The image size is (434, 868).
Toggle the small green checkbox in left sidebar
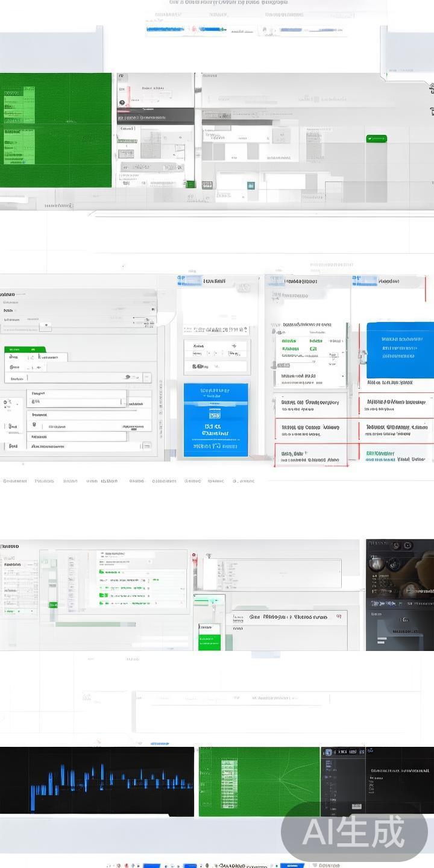coord(52,604)
